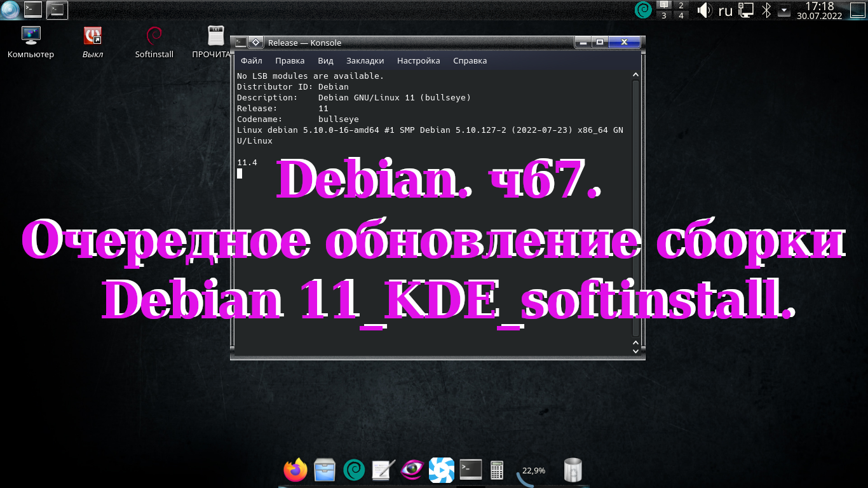Minimize the Konsole window
The width and height of the screenshot is (868, 488).
click(583, 43)
